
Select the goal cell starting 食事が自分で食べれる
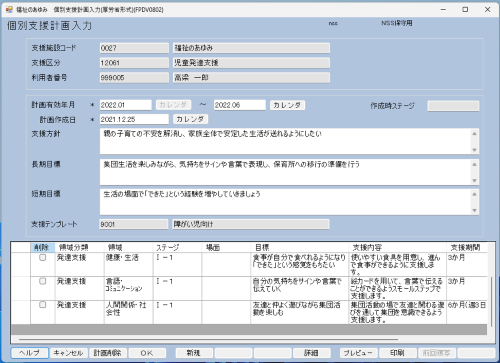click(299, 264)
